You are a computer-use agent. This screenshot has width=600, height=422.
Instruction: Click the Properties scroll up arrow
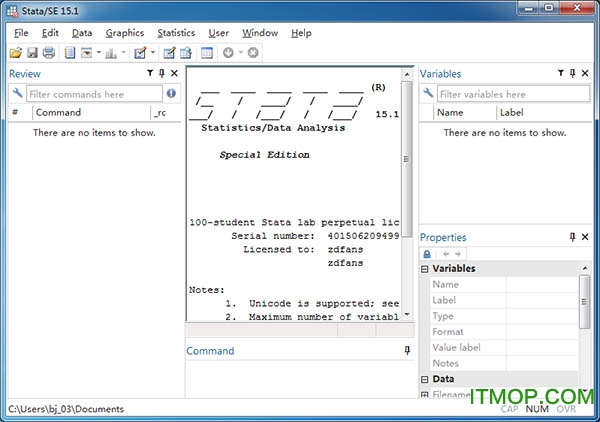coord(585,268)
